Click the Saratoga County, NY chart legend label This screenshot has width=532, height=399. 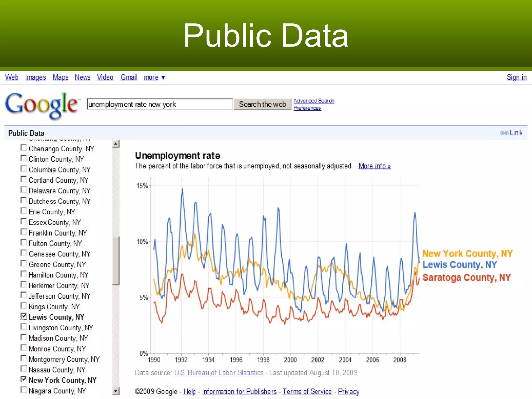pos(467,278)
